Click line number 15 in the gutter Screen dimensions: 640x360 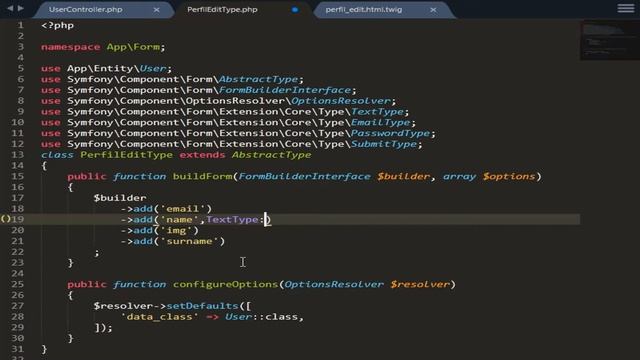coord(18,176)
